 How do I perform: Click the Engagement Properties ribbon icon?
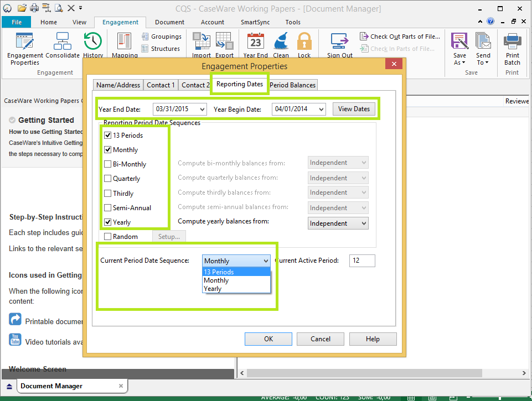[x=25, y=43]
